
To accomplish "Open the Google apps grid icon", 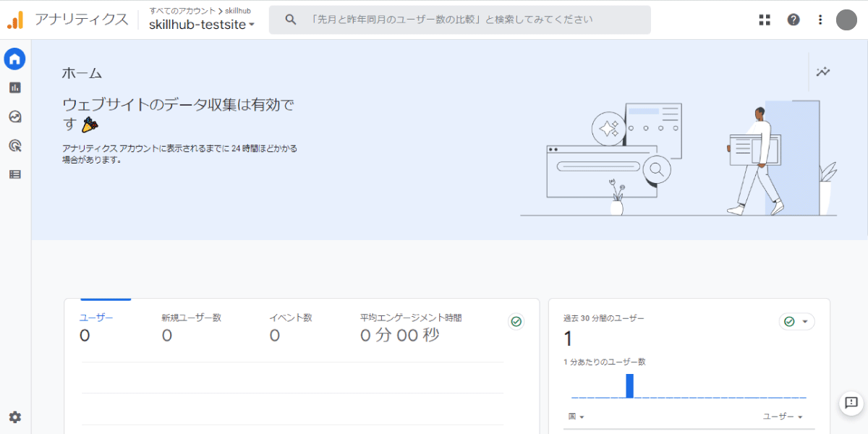I will pyautogui.click(x=765, y=20).
